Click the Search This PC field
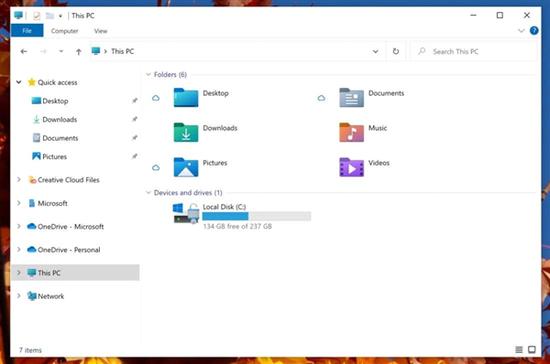 click(474, 52)
